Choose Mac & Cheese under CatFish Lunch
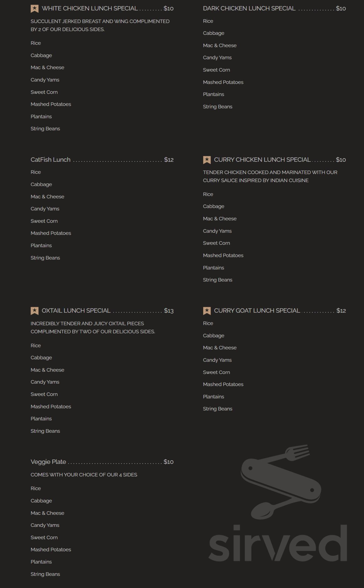This screenshot has width=364, height=588. coord(47,197)
